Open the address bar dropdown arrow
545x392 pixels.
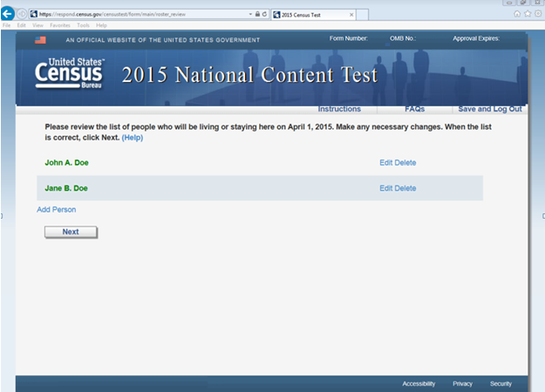coord(250,14)
